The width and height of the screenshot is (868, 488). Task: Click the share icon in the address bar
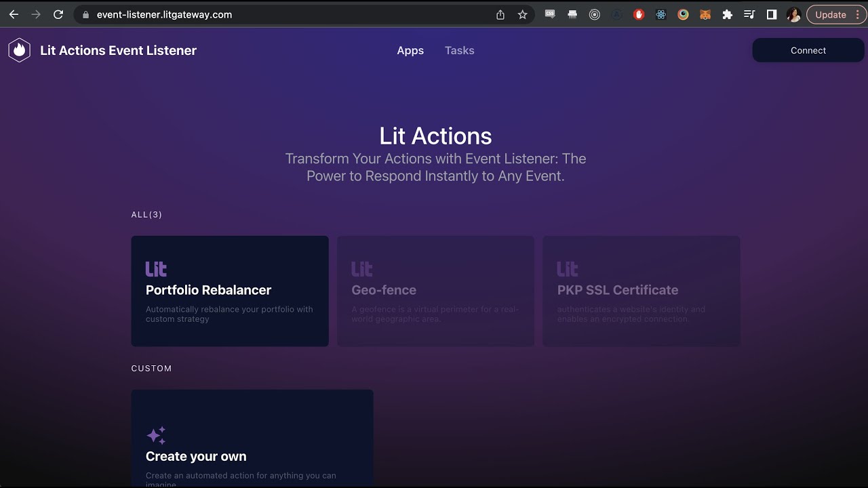500,14
